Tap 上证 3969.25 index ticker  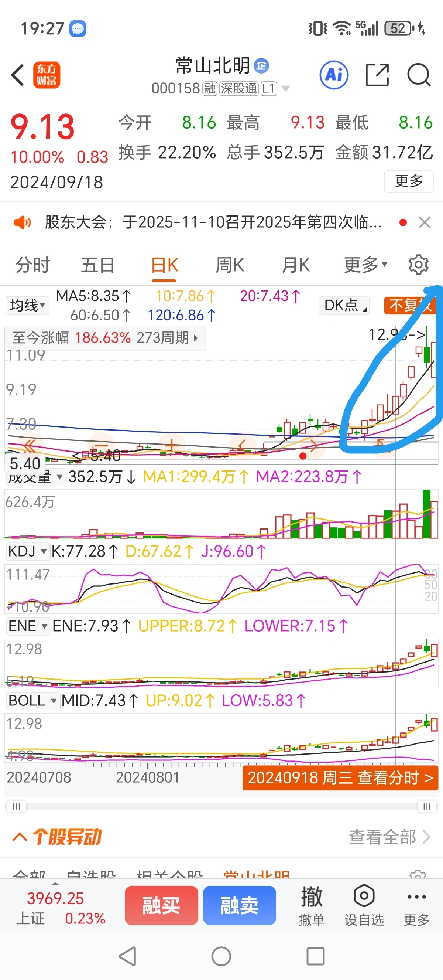pos(61,908)
